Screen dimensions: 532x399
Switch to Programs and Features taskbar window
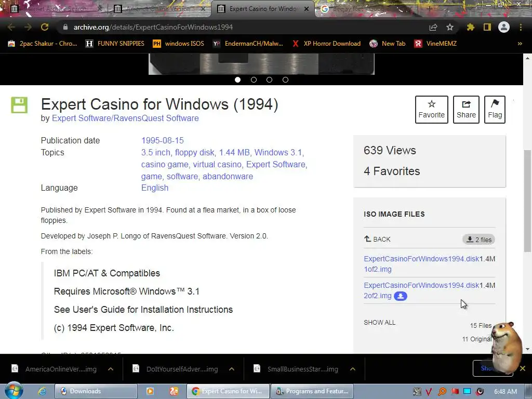click(312, 391)
